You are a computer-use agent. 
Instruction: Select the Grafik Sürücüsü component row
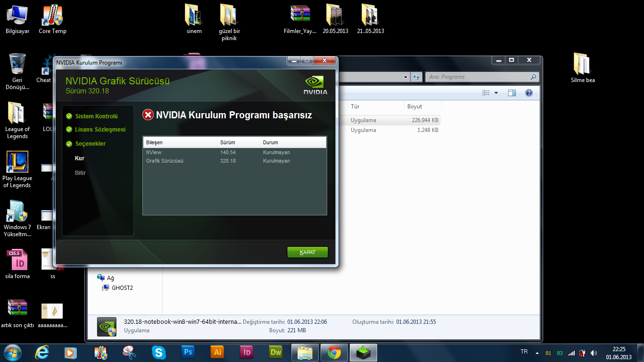pos(235,161)
